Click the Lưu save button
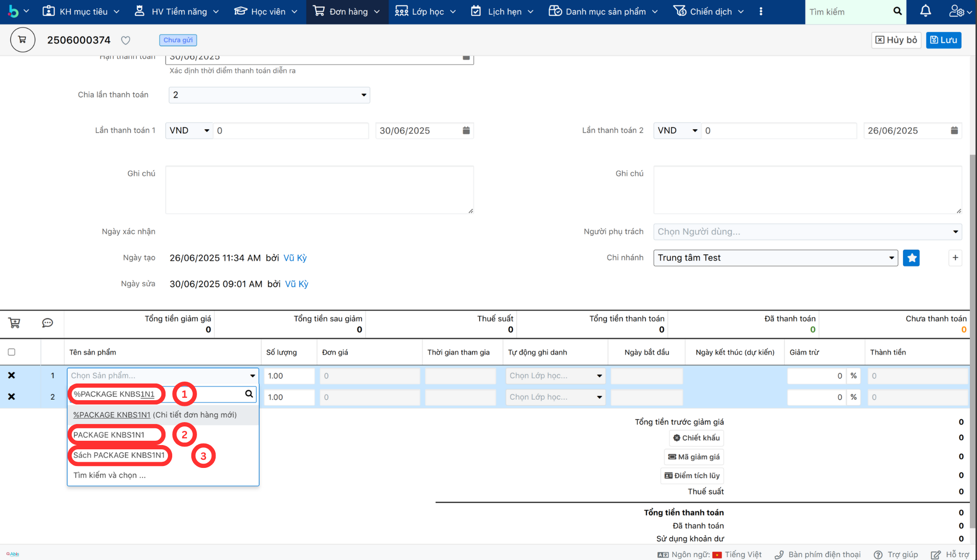Screen dimensions: 977x560 943,40
